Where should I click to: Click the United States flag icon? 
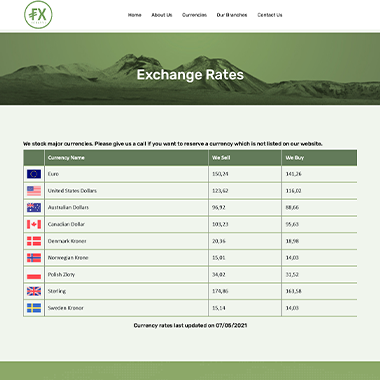click(x=34, y=191)
